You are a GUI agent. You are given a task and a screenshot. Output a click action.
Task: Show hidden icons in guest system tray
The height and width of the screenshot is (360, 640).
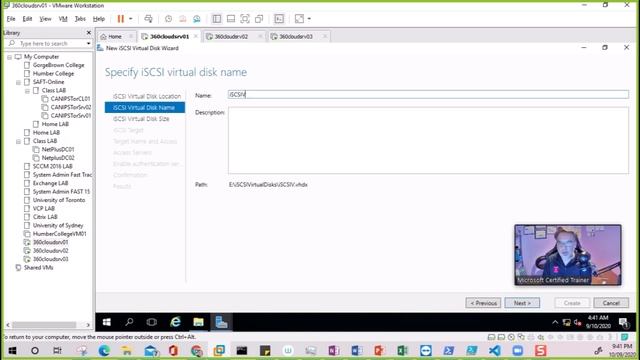point(555,322)
